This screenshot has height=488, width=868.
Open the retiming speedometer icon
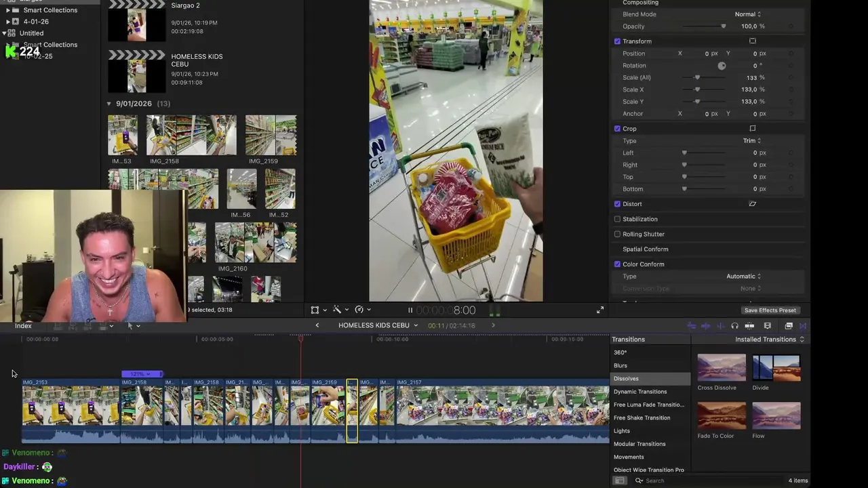pyautogui.click(x=359, y=310)
